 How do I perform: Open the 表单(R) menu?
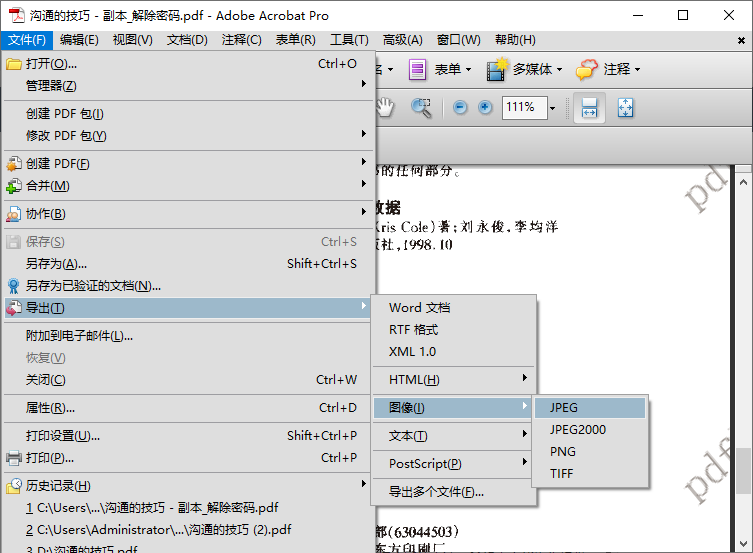pyautogui.click(x=295, y=40)
